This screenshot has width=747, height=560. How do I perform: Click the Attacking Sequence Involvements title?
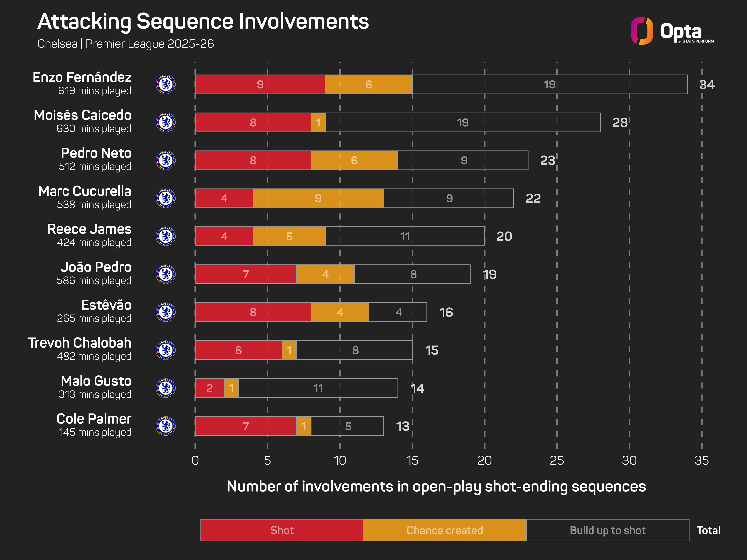tap(203, 22)
